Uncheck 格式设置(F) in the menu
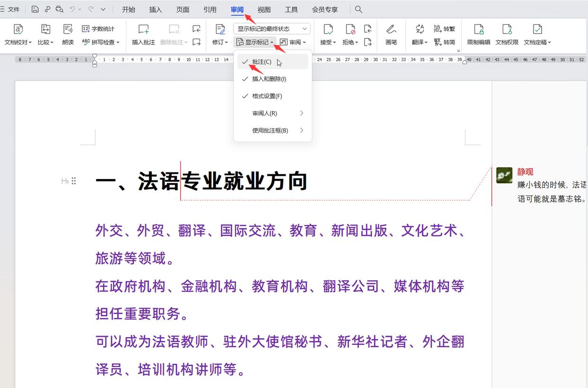This screenshot has height=388, width=588. coord(273,96)
